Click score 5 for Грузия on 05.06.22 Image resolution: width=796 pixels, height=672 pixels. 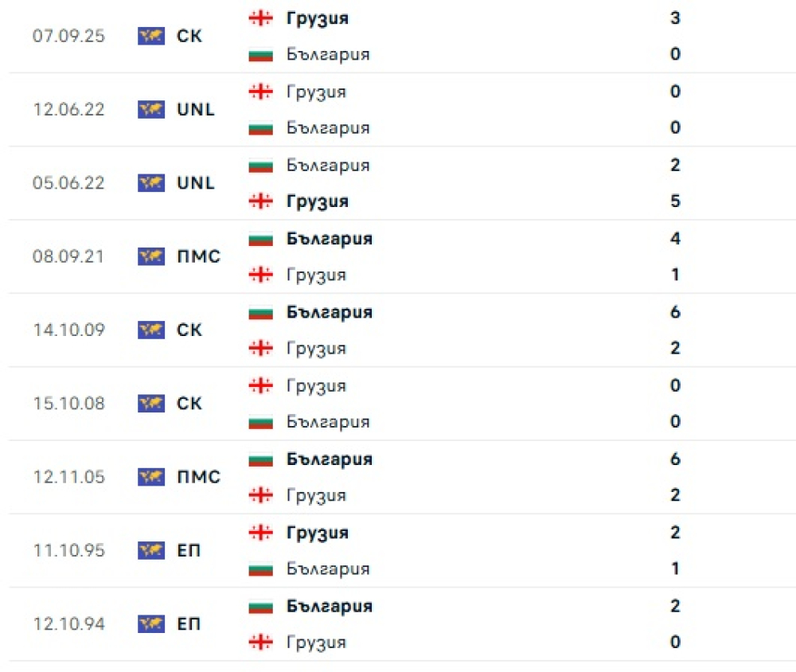[x=675, y=201]
